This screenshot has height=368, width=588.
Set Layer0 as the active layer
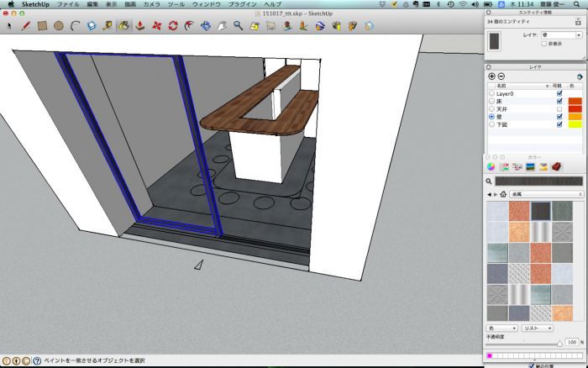click(x=491, y=93)
